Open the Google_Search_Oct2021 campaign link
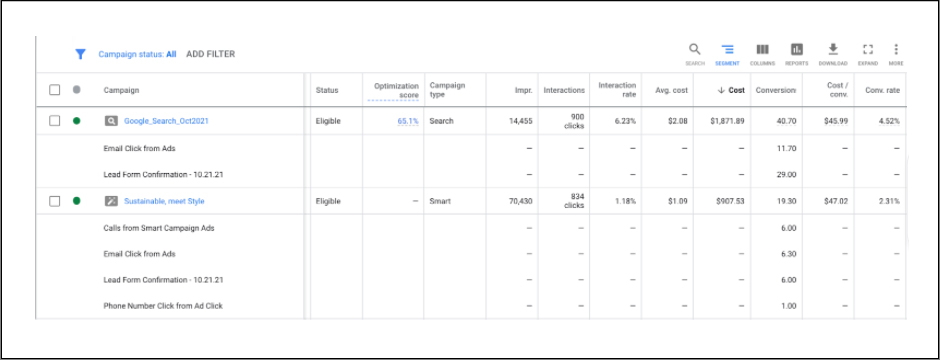The width and height of the screenshot is (940, 360). click(166, 121)
